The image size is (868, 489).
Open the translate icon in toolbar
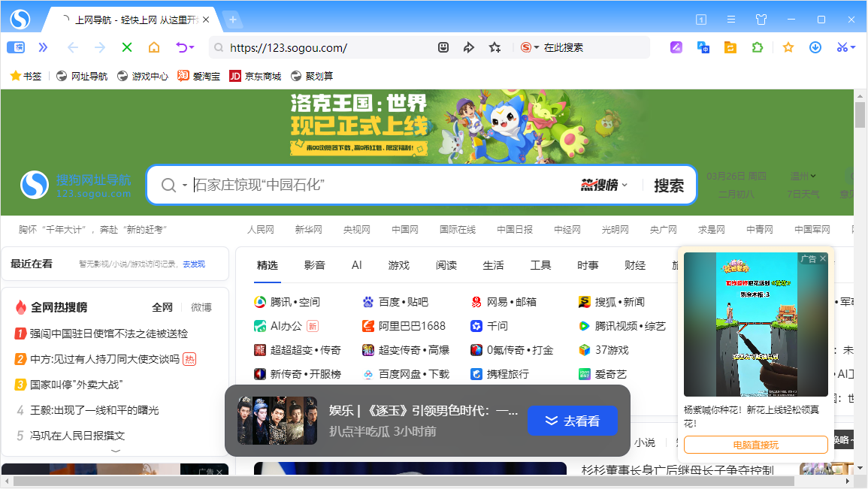coord(703,47)
